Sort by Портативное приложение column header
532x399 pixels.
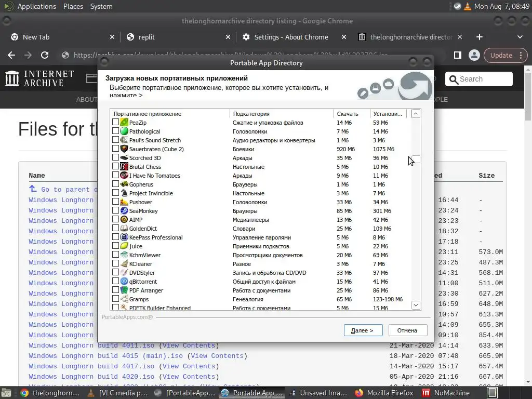click(x=170, y=114)
